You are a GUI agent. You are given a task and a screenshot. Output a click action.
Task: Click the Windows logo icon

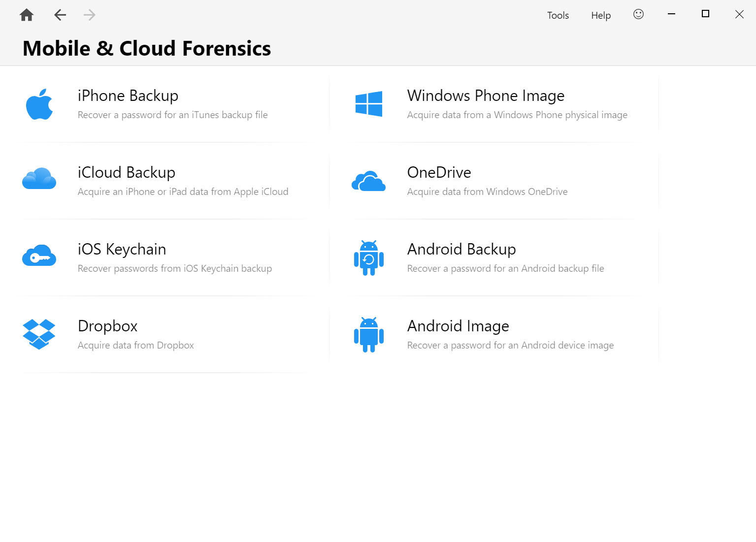(369, 104)
